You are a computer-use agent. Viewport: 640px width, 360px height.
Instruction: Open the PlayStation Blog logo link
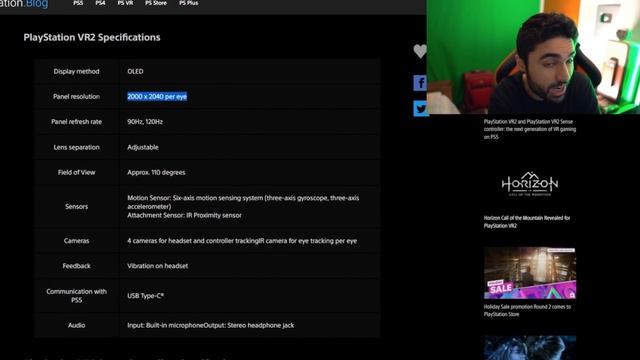coord(24,4)
